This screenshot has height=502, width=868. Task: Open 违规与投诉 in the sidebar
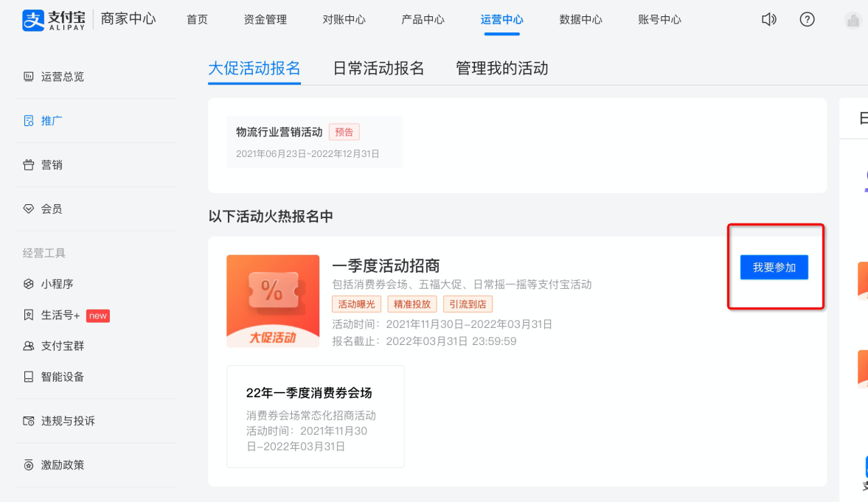coord(68,421)
